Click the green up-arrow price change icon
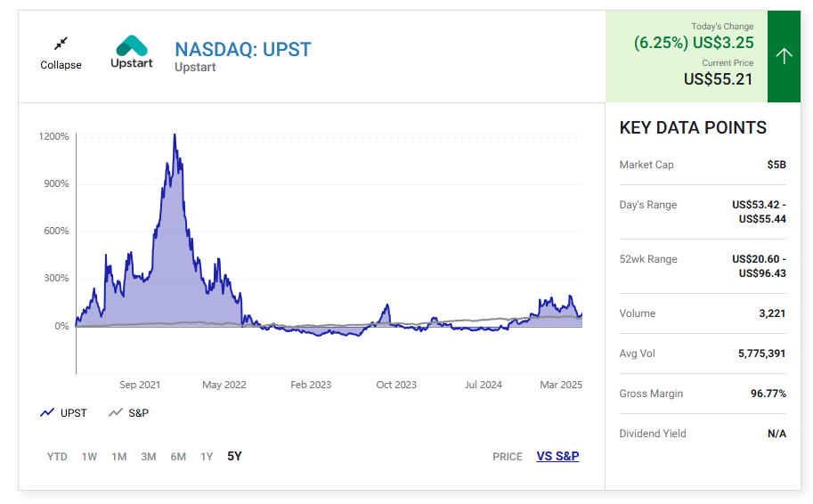The height and width of the screenshot is (504, 813). coord(784,56)
